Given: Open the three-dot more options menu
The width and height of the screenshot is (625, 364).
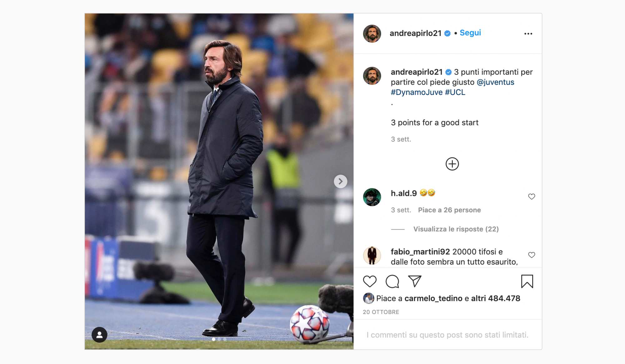Looking at the screenshot, I should click(x=528, y=34).
